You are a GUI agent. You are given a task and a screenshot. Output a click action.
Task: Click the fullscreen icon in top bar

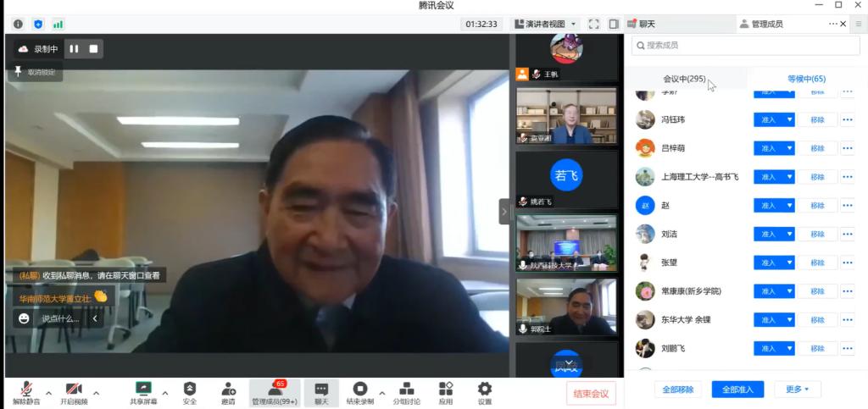594,25
